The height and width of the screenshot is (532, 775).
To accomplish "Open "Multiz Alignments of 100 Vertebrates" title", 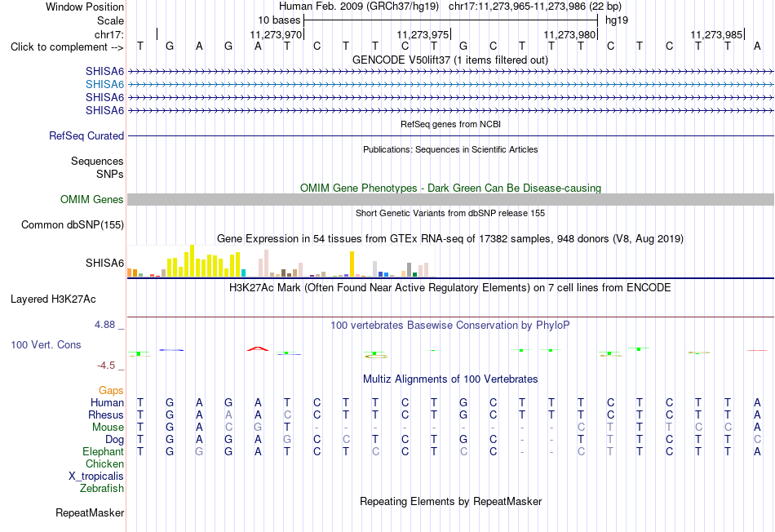I will [450, 379].
